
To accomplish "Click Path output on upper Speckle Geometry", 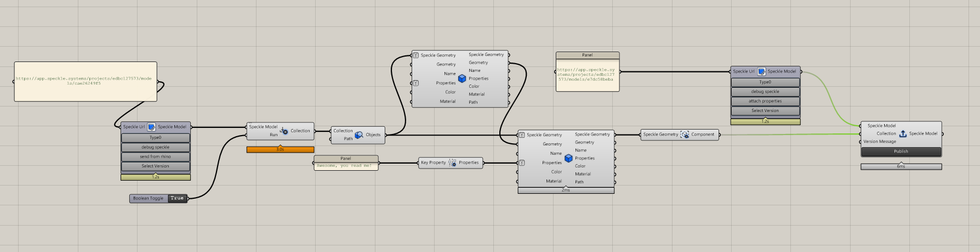I will (473, 102).
